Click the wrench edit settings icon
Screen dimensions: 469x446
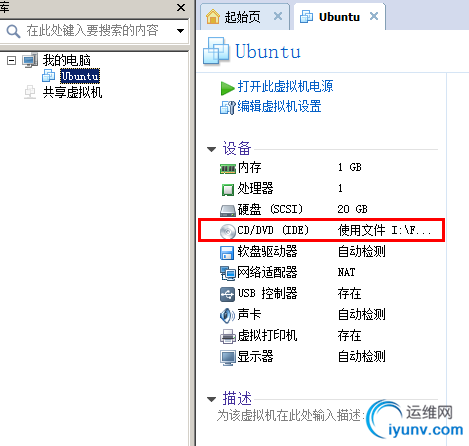(228, 108)
